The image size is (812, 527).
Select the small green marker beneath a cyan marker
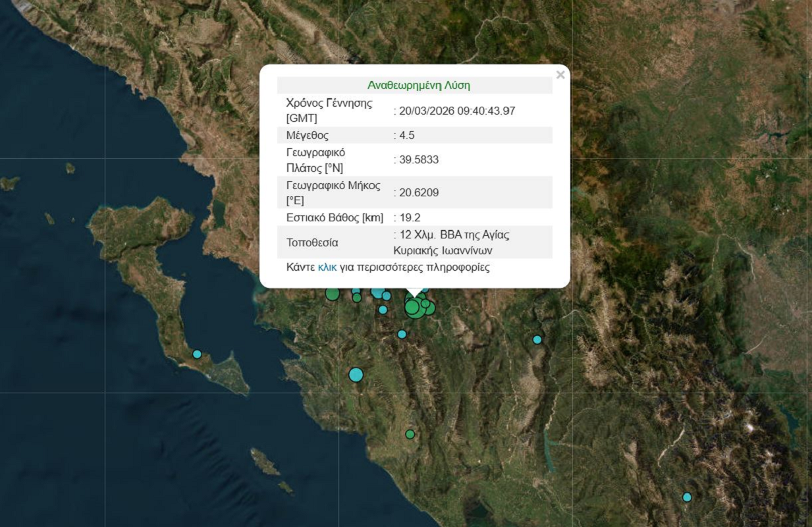point(357,298)
